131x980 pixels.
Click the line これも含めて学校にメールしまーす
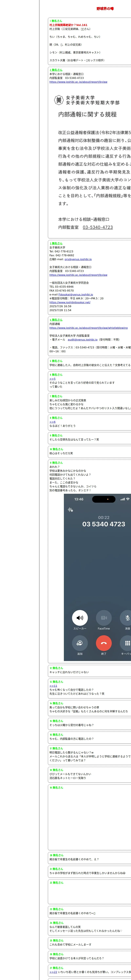point(70,945)
